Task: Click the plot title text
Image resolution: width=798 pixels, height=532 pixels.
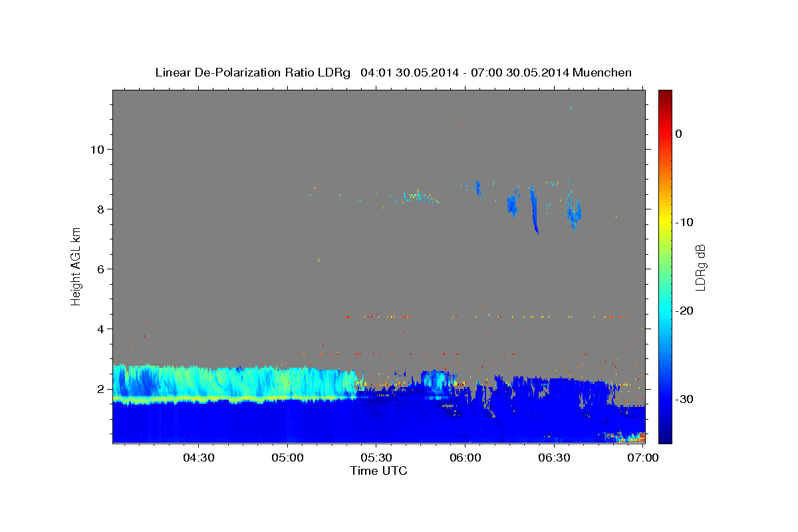Action: click(393, 72)
